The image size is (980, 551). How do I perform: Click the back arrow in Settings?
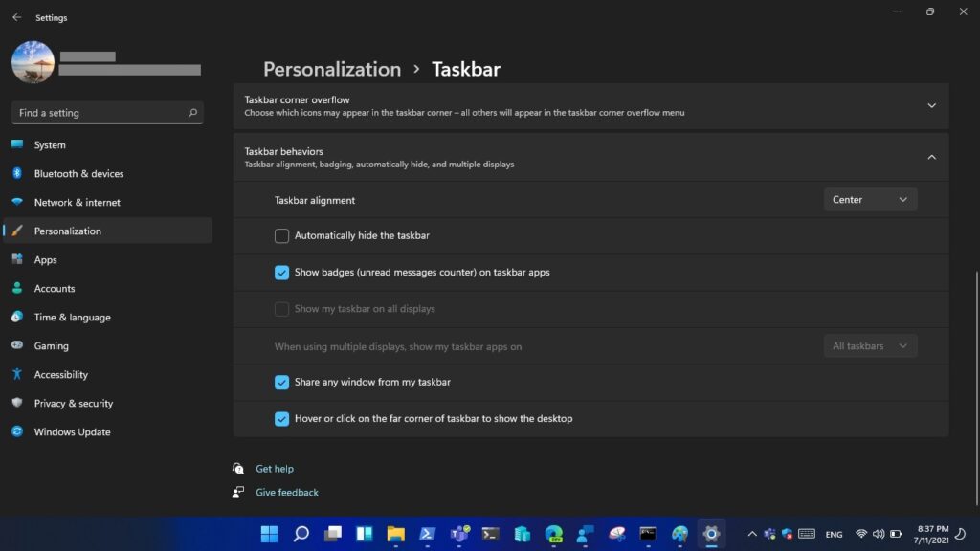16,17
